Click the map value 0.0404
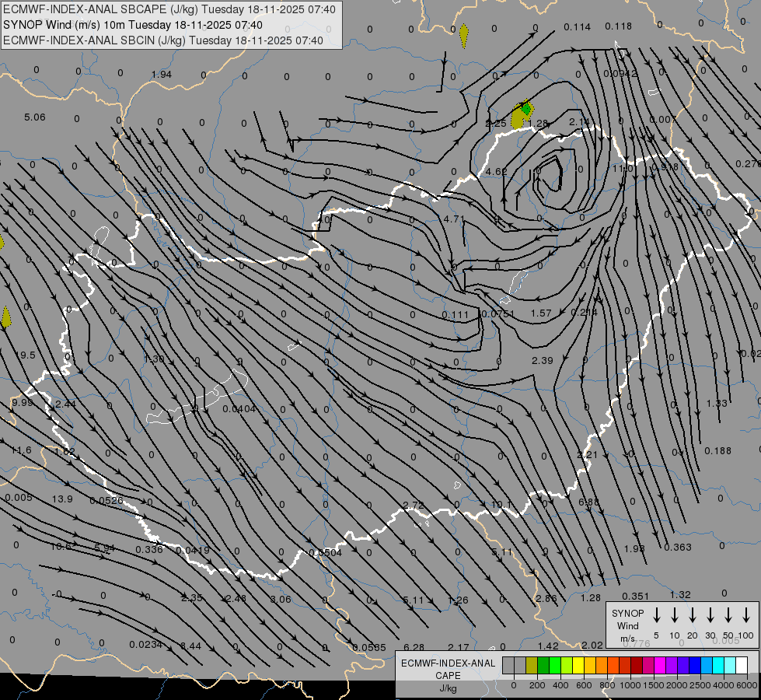 pyautogui.click(x=239, y=409)
